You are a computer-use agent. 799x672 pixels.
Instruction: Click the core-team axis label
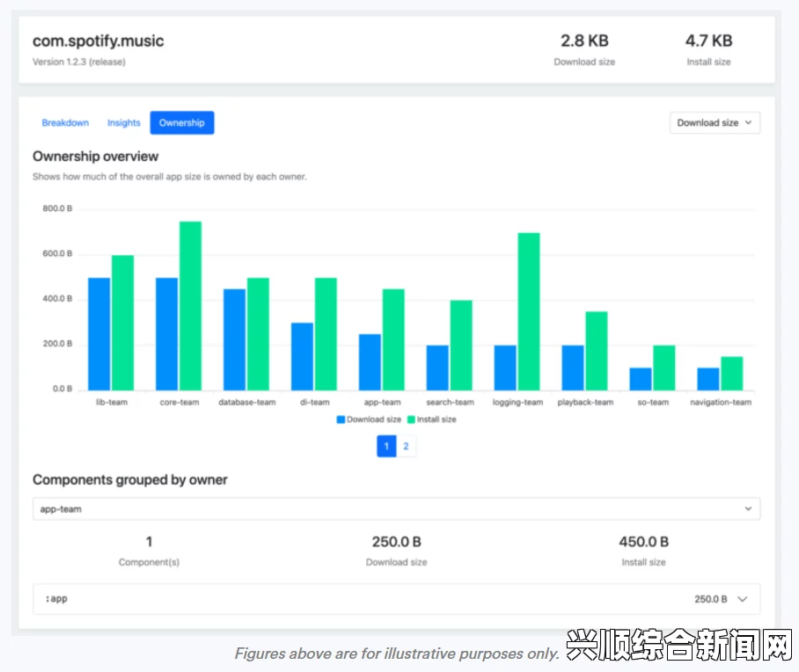[180, 403]
